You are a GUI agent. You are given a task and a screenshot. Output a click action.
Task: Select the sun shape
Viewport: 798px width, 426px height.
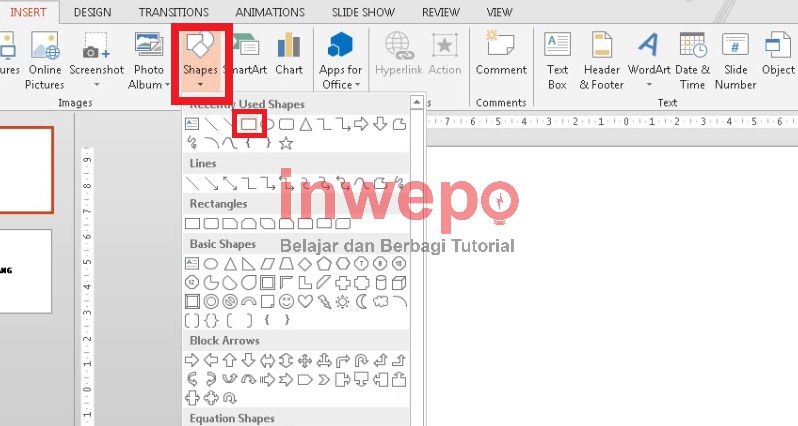[343, 302]
